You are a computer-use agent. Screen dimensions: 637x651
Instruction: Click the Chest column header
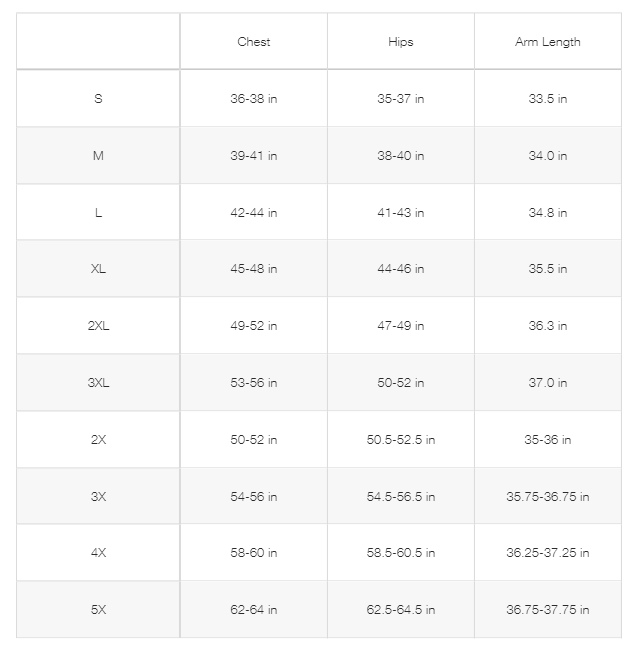[x=254, y=42]
